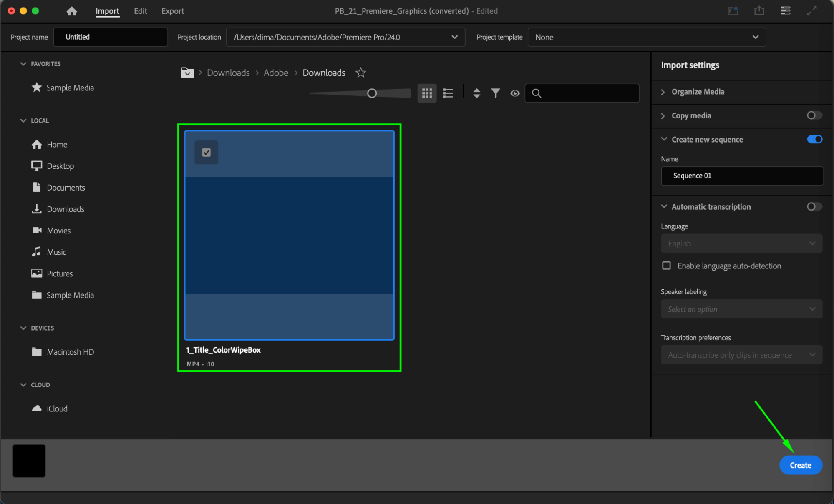Toggle the eye visibility filter icon
The height and width of the screenshot is (504, 834).
(515, 93)
